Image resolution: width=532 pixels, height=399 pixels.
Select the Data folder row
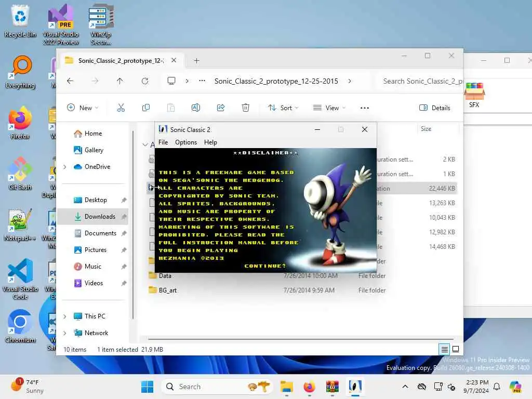pyautogui.click(x=302, y=276)
